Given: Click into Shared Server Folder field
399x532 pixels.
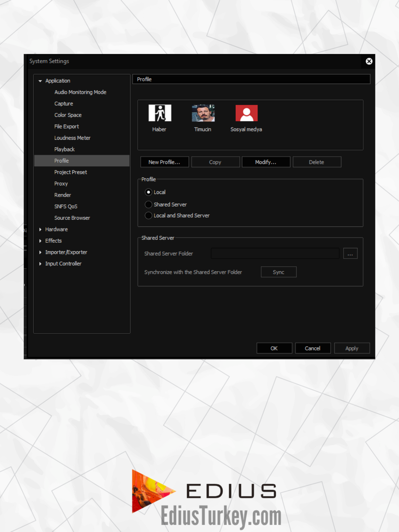Looking at the screenshot, I should tap(275, 253).
